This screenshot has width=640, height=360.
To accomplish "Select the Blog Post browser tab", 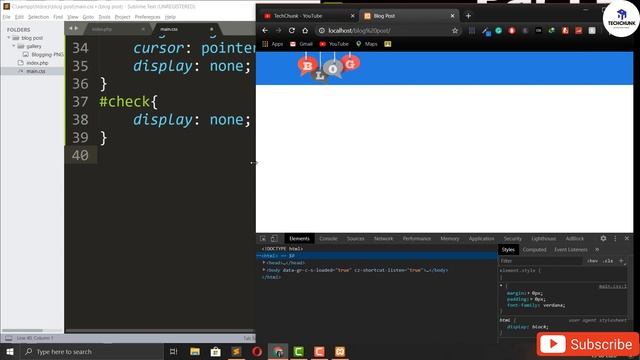I will click(408, 16).
